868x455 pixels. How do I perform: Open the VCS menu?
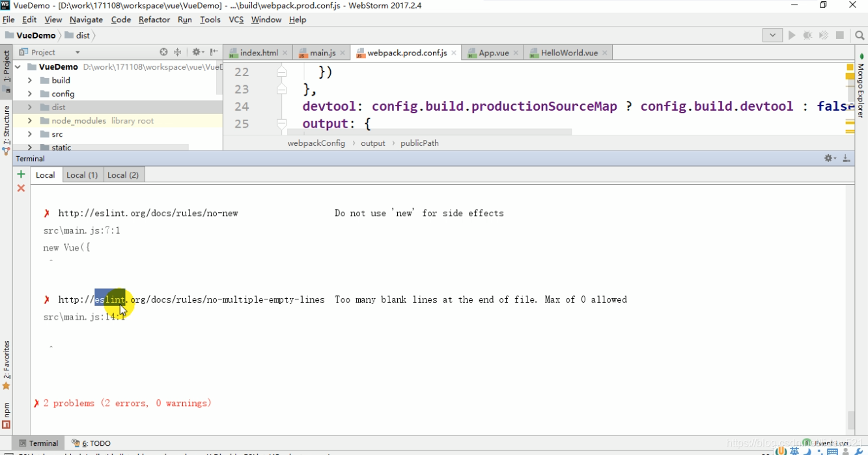(x=236, y=20)
